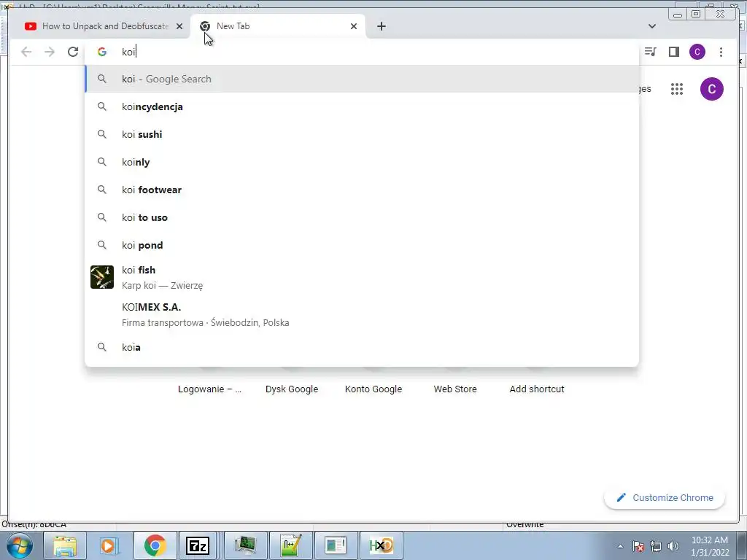Screen dimensions: 747x560
Task: Choose the koi sushi suggestion
Action: coord(362,134)
